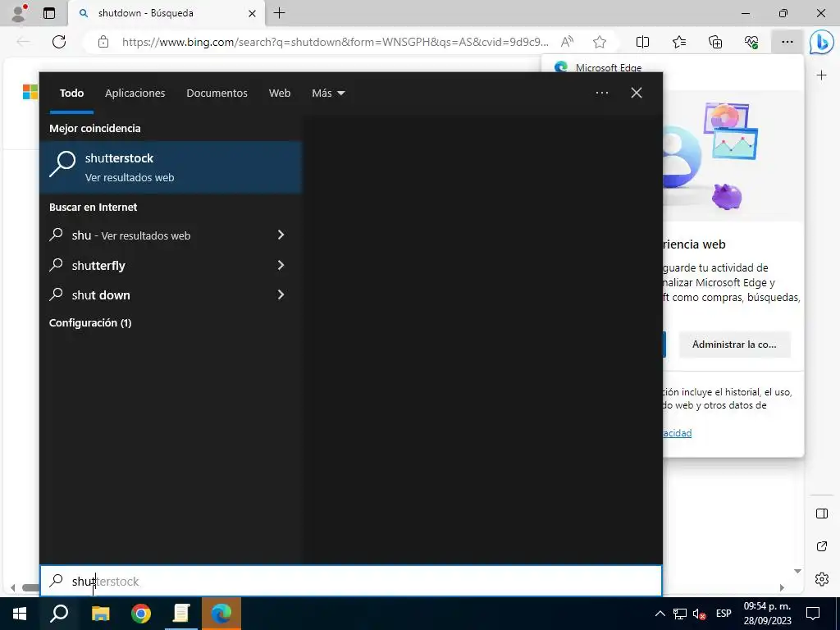Open Edge tab actions menu icon
The image size is (840, 630).
pos(49,13)
